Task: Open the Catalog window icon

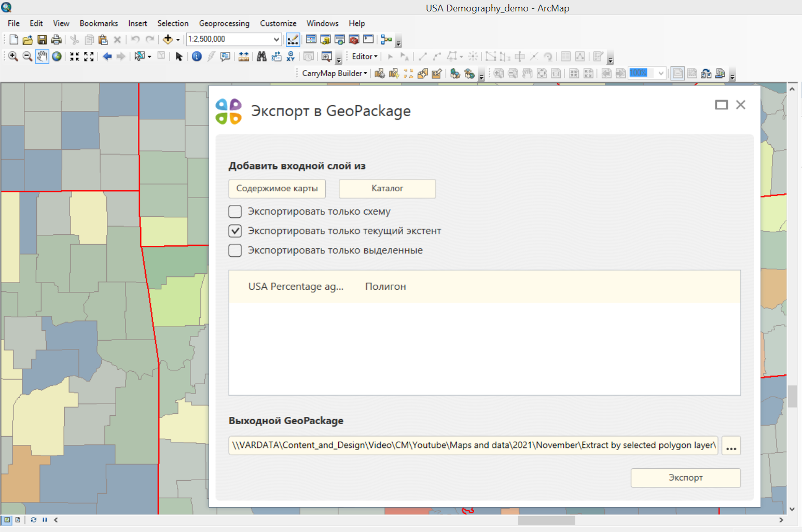Action: tap(325, 39)
